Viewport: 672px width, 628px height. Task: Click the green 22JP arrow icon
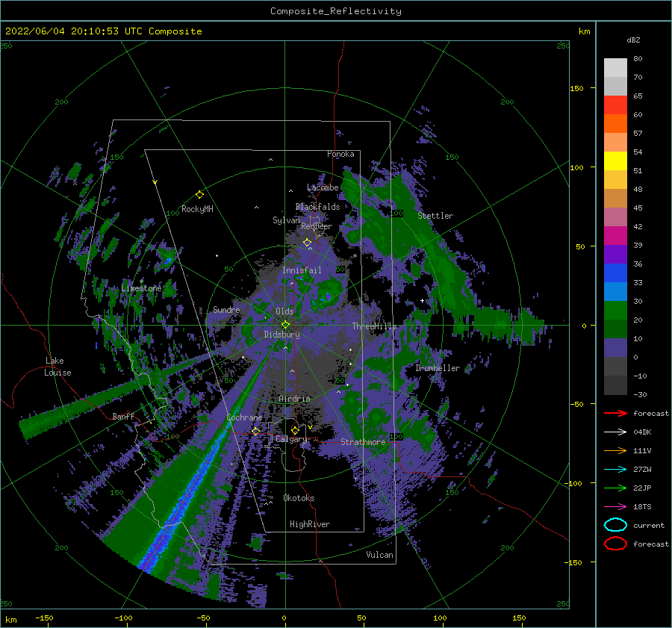coord(615,488)
